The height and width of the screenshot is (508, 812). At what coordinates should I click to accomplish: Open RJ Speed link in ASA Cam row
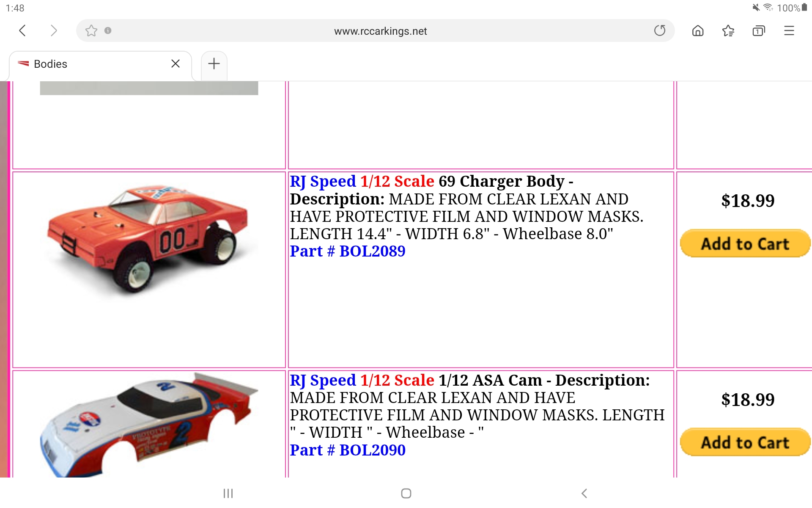[x=323, y=381]
